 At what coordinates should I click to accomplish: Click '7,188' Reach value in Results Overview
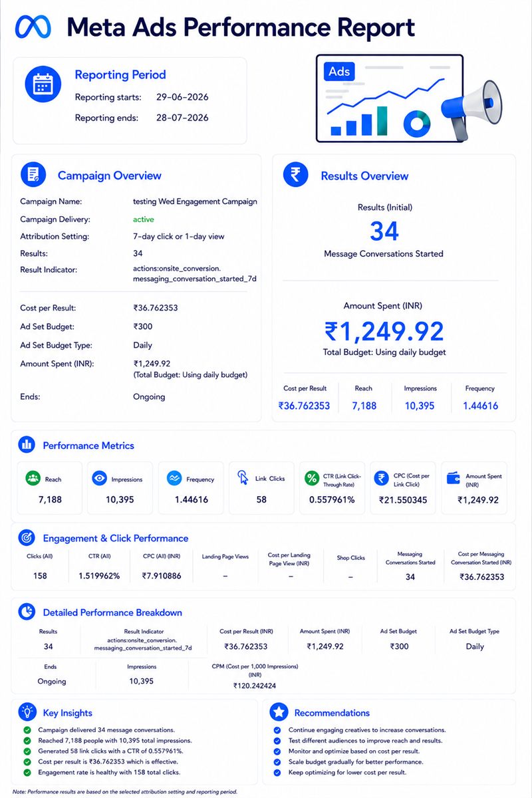tap(364, 406)
